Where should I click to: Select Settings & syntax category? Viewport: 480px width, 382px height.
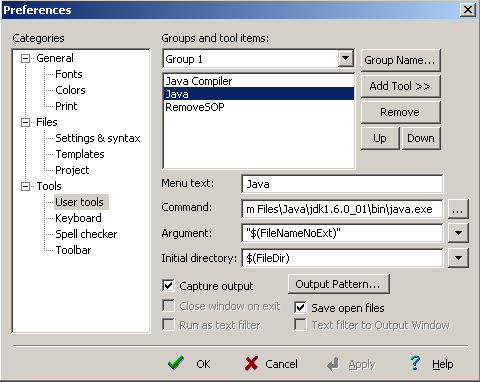(98, 138)
